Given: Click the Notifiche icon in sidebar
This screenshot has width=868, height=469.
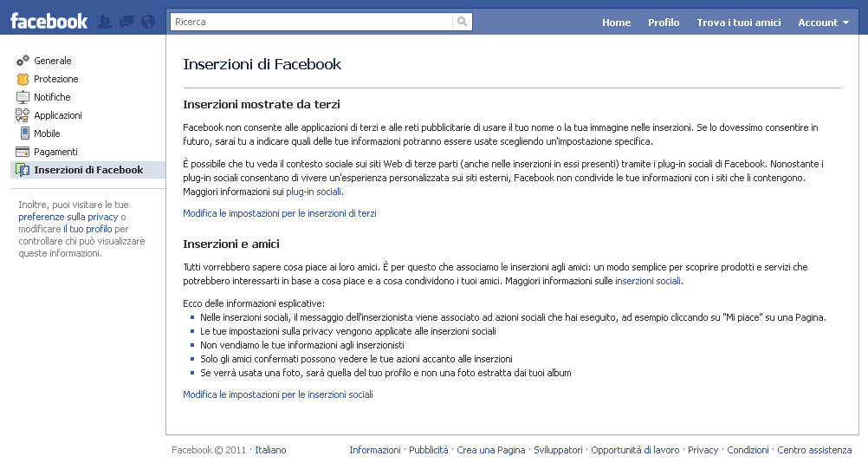Looking at the screenshot, I should click(x=23, y=97).
